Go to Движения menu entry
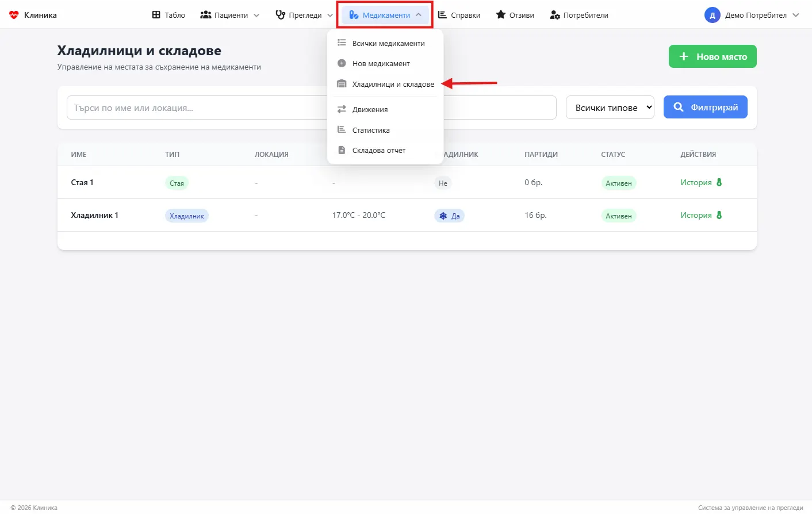Screen dimensions: 812x514 (x=385, y=109)
